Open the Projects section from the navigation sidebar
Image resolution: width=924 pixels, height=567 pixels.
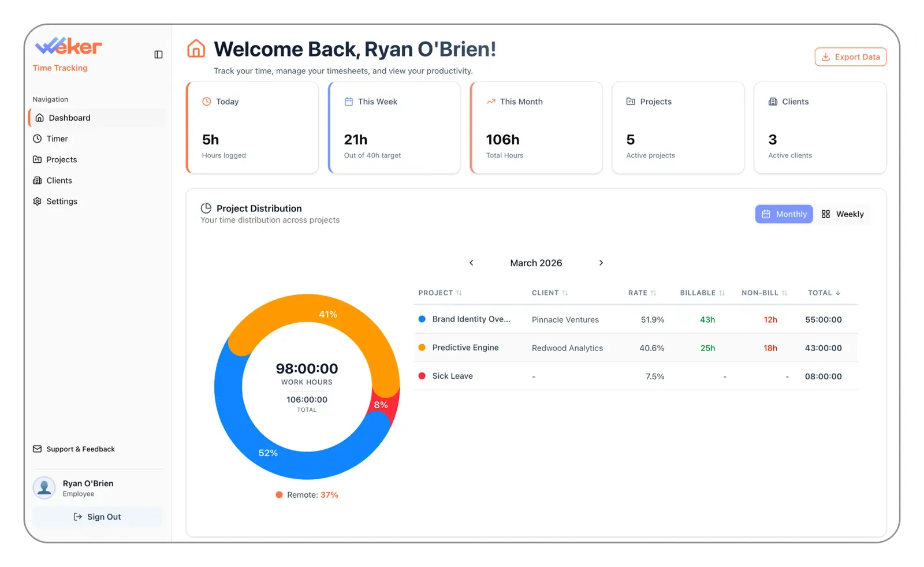click(61, 159)
